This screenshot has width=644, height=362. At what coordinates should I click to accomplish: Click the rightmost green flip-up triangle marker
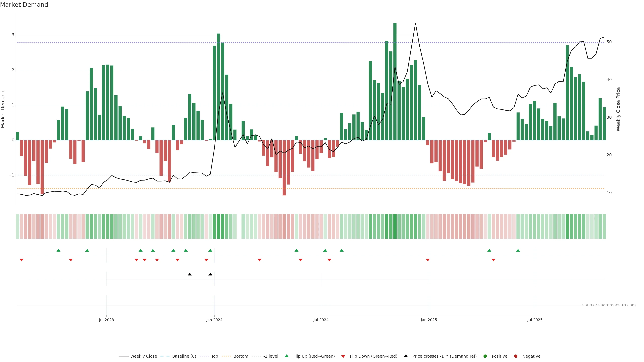pos(518,250)
